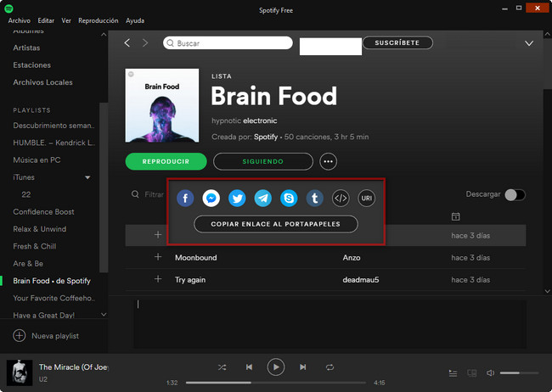Share playlist via Telegram icon

coord(263,198)
